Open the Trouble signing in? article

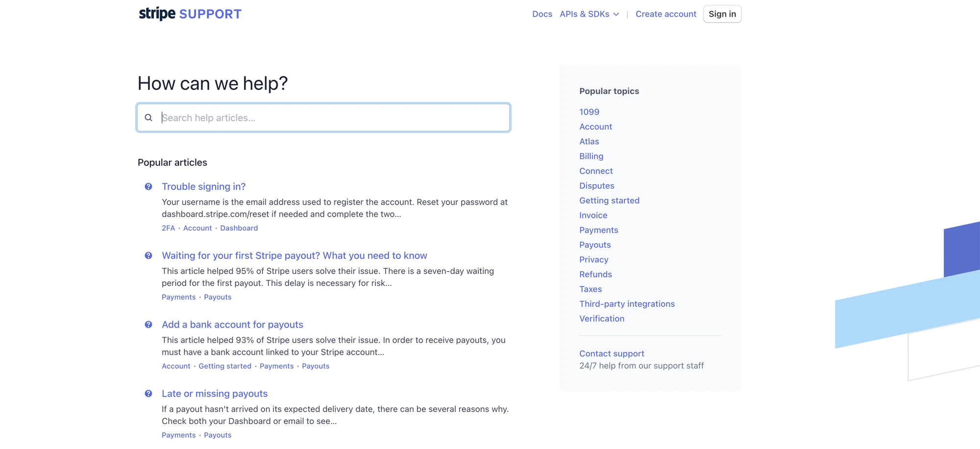(x=204, y=187)
